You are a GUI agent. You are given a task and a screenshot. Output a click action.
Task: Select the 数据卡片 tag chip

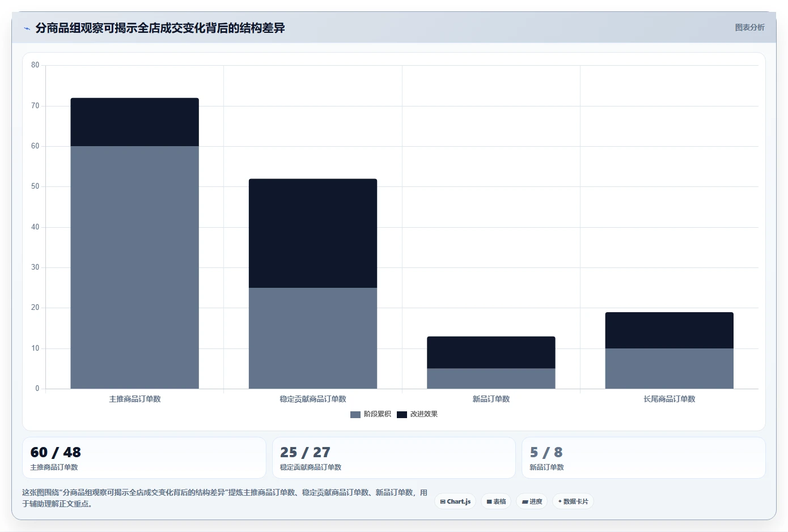pos(573,501)
